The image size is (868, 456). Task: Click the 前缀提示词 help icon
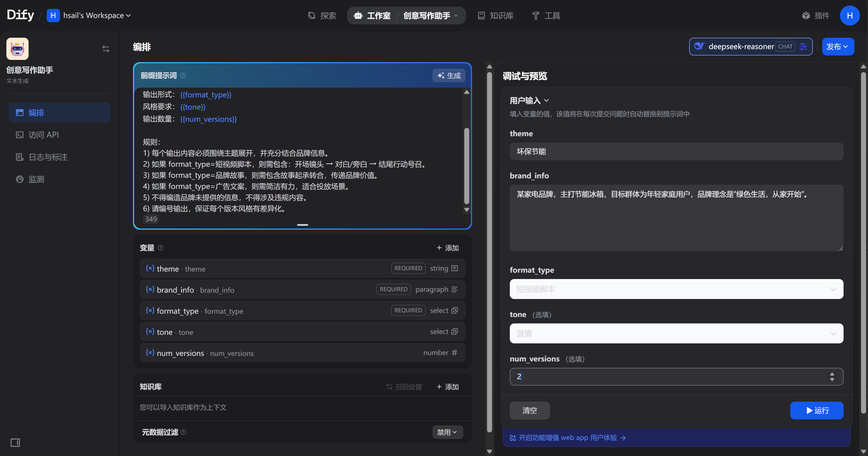point(183,75)
